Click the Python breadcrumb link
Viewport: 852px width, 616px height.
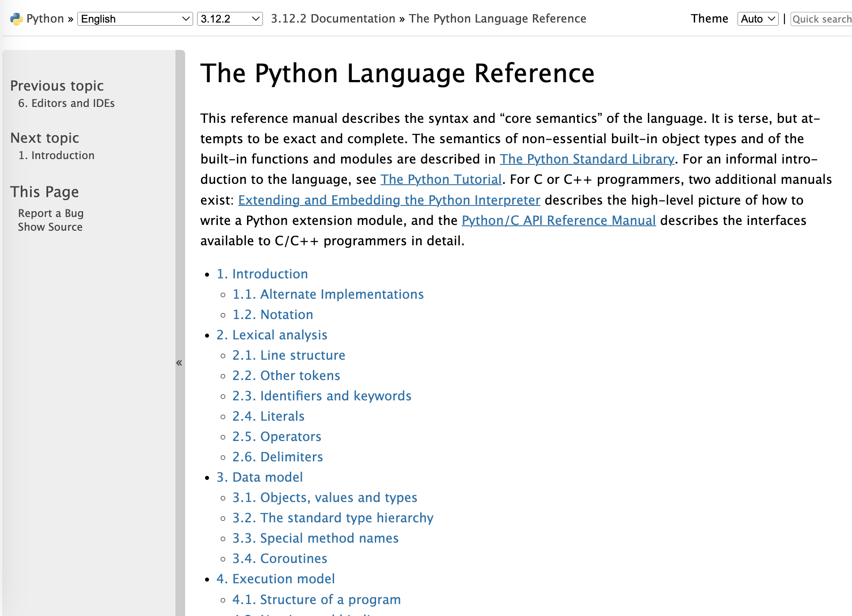tap(45, 19)
